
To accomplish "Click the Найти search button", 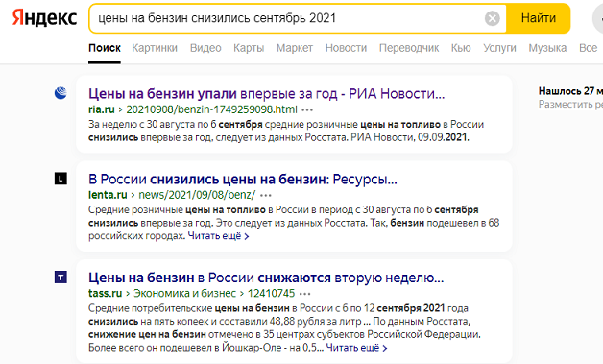I will click(538, 18).
